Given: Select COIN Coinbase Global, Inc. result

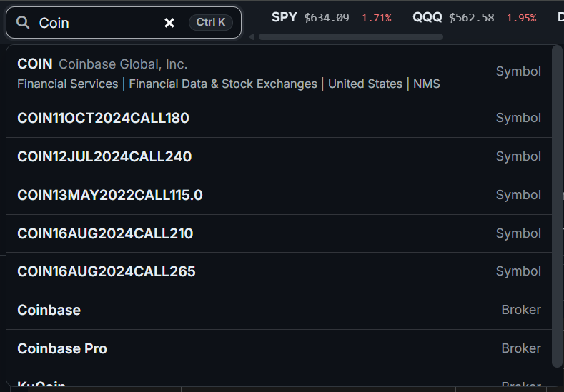Looking at the screenshot, I should click(279, 73).
